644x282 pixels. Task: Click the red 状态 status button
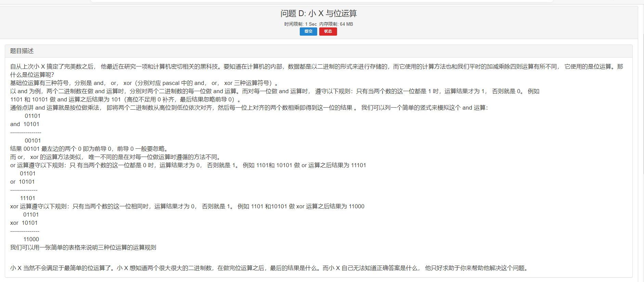(x=328, y=31)
